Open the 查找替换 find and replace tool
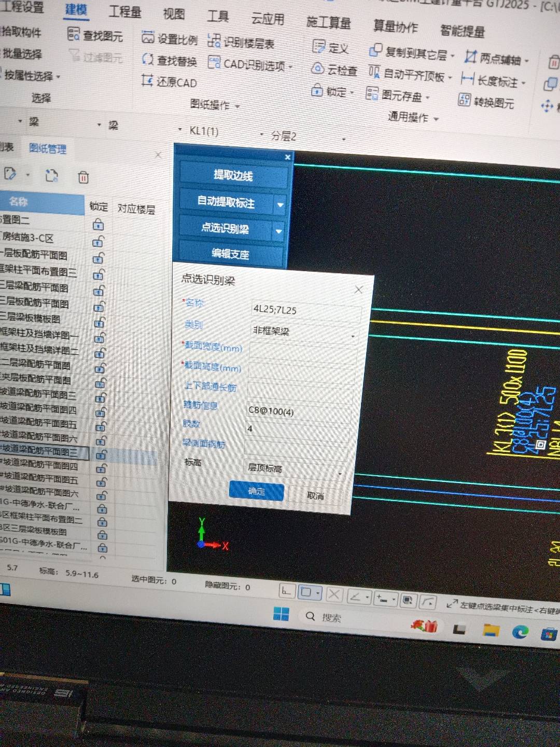 pos(170,61)
